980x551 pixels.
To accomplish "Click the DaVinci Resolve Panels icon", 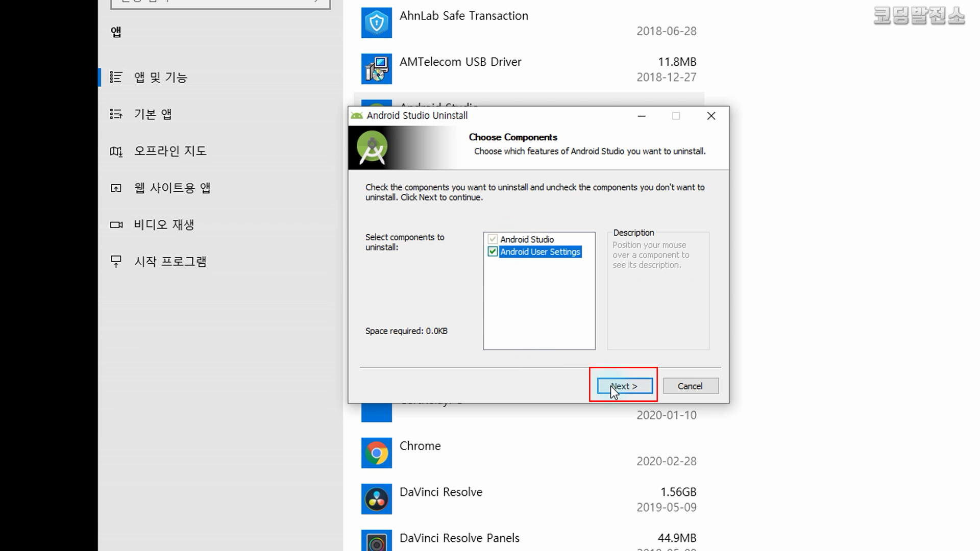I will click(x=377, y=541).
